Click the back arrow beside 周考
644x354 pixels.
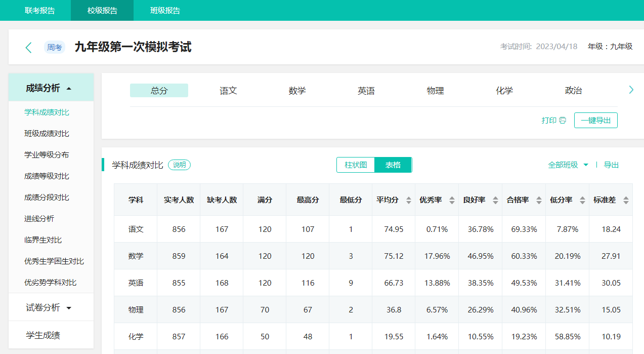(29, 48)
